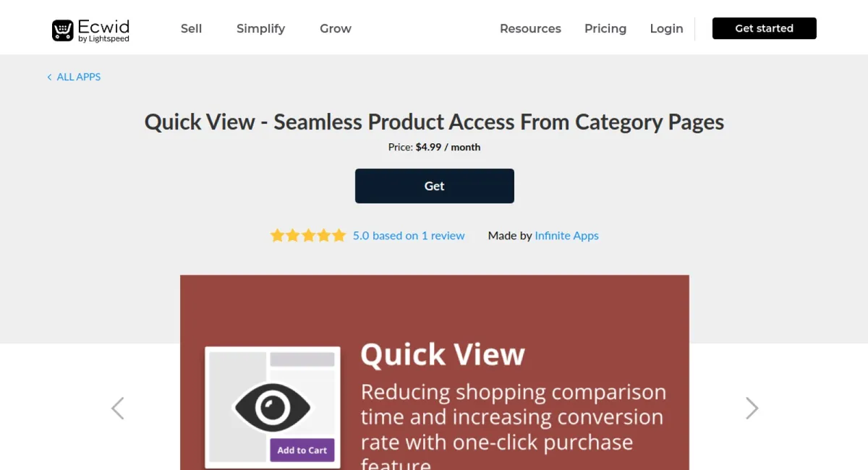
Task: Open the Resources menu item
Action: [530, 28]
